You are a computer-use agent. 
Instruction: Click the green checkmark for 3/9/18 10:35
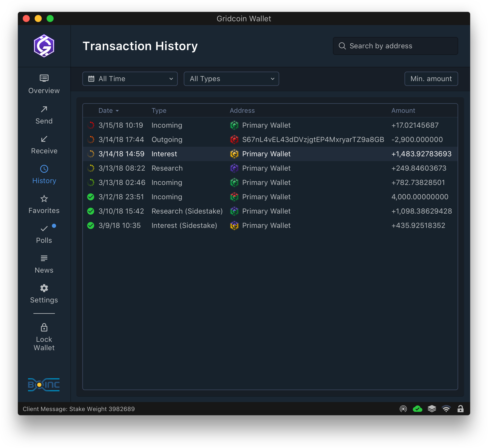91,225
